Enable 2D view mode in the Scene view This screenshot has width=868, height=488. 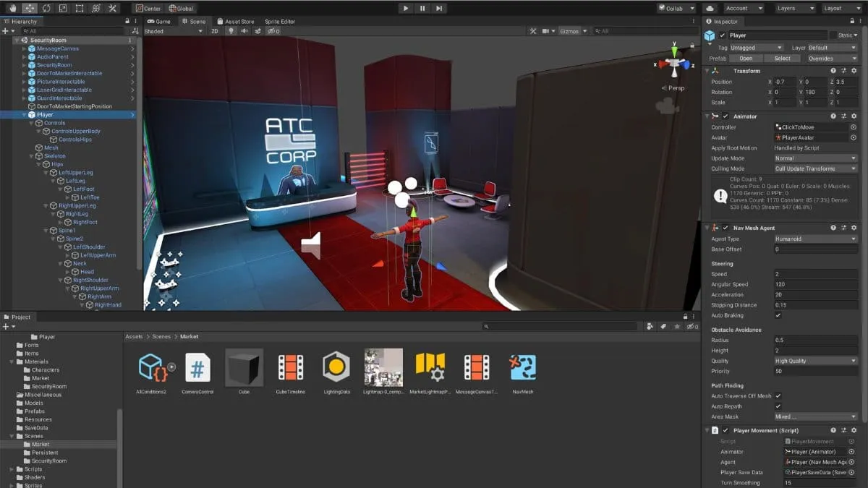point(216,30)
